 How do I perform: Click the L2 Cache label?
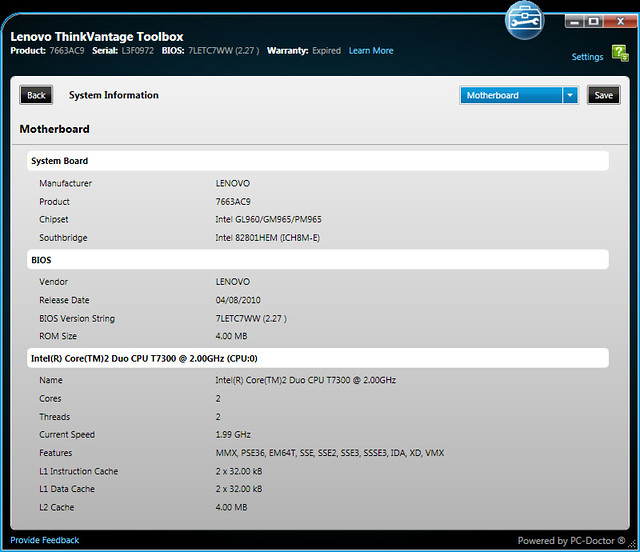(57, 507)
